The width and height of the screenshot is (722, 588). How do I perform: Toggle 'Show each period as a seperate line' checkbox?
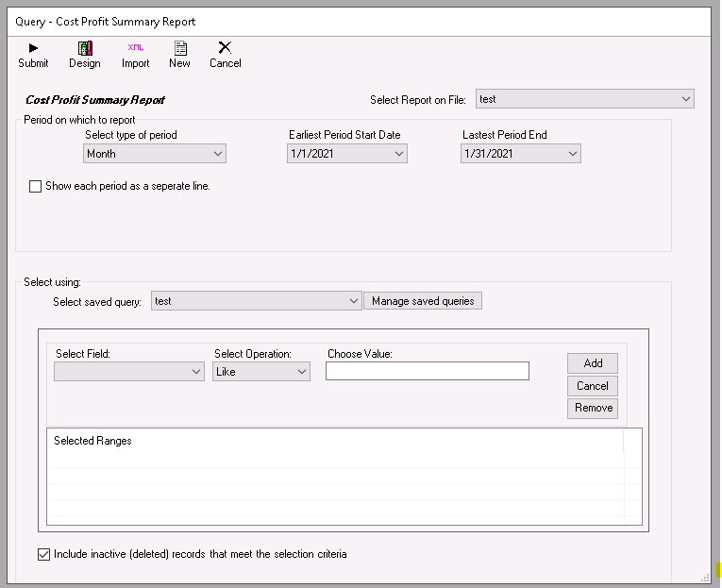(36, 187)
